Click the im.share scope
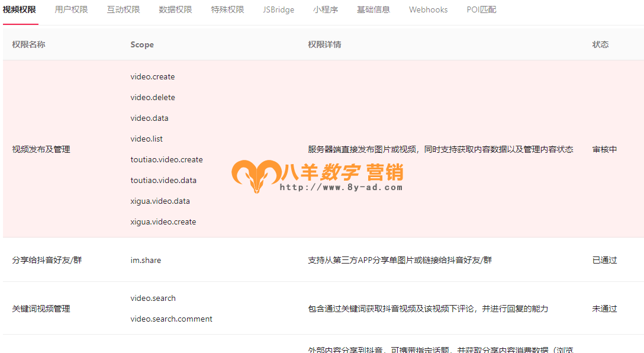This screenshot has height=353, width=644. (146, 260)
